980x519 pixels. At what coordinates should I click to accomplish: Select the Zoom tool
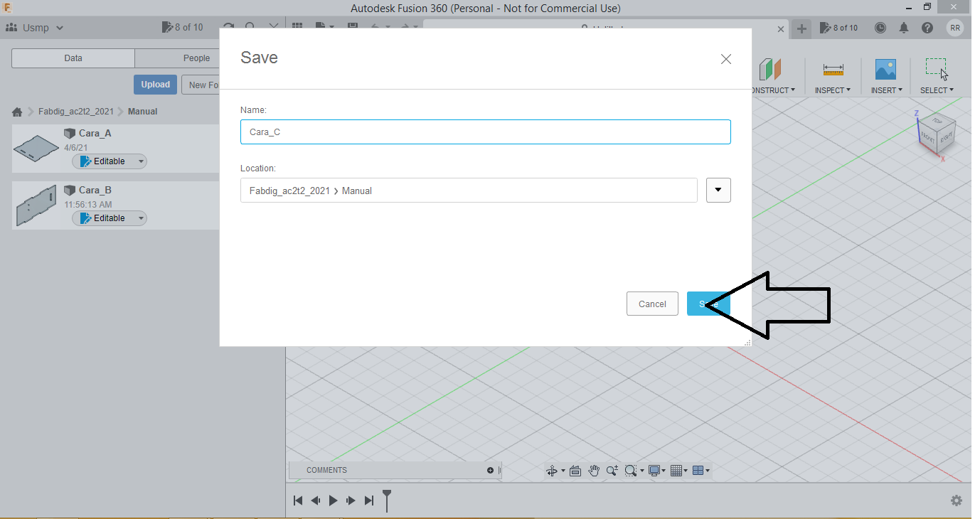click(612, 471)
